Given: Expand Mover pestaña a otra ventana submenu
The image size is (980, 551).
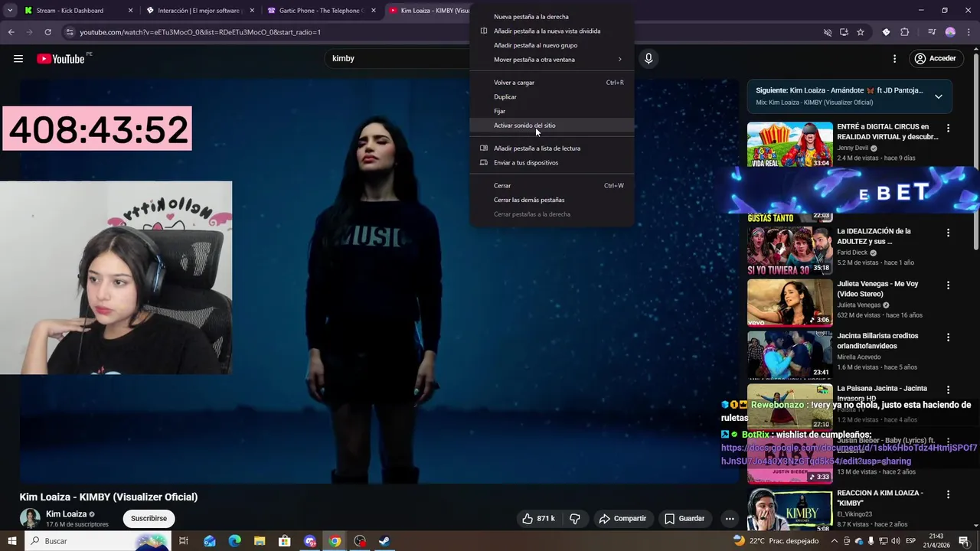Looking at the screenshot, I should click(552, 60).
